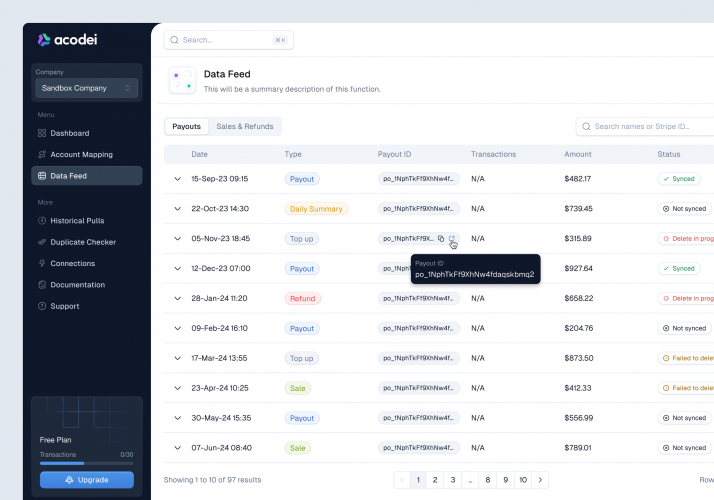Screen dimensions: 714x500
Task: Click the Date column header
Action: click(x=199, y=154)
